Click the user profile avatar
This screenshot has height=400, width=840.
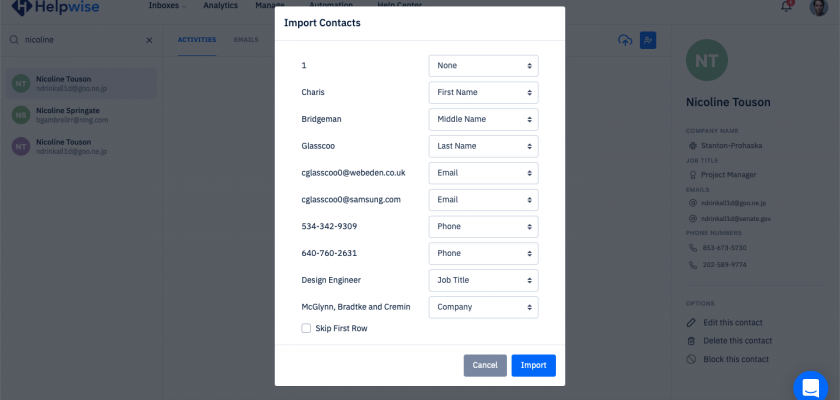[817, 6]
